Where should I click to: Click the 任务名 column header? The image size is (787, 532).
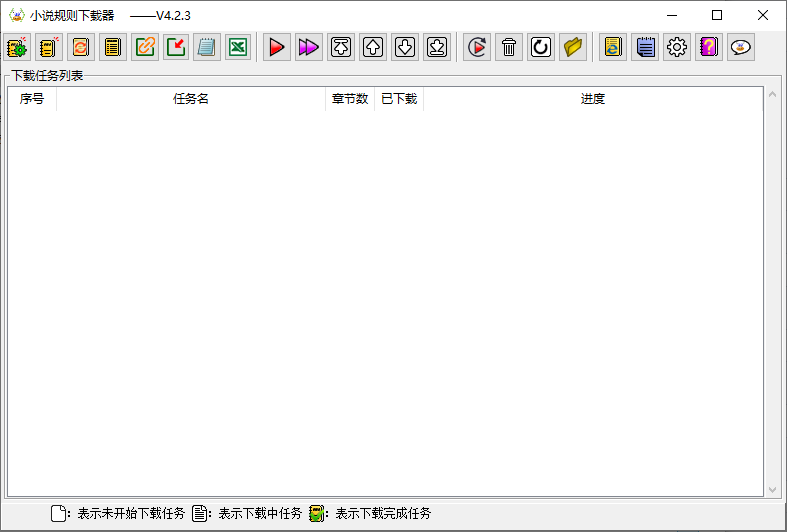pyautogui.click(x=191, y=99)
